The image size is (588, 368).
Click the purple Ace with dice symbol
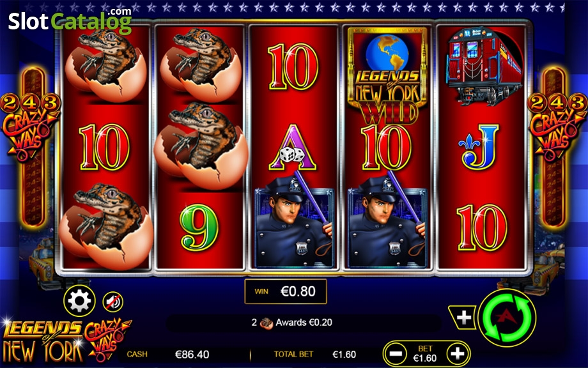pos(293,148)
